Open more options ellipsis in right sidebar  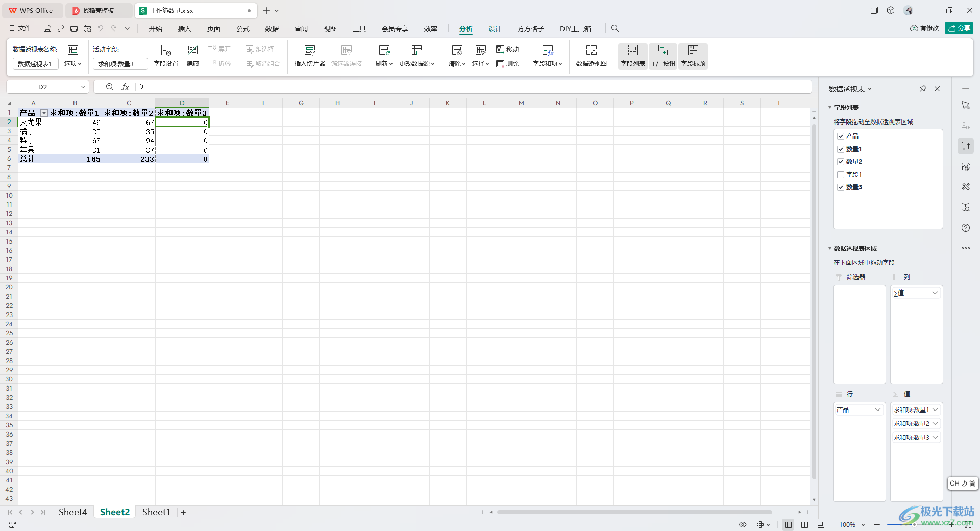966,248
